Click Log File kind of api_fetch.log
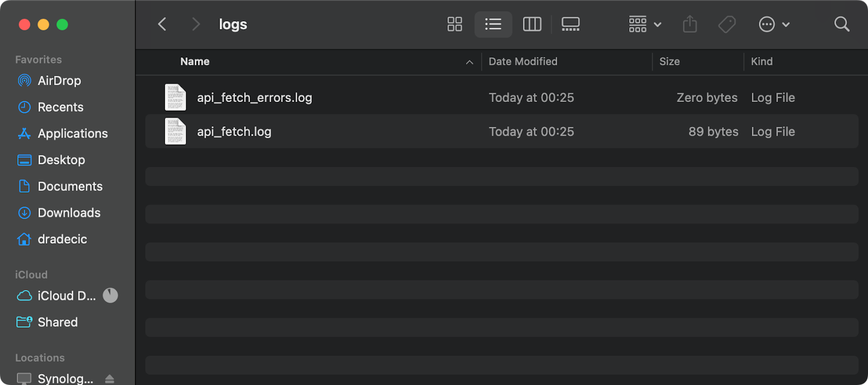The image size is (868, 385). coord(773,131)
